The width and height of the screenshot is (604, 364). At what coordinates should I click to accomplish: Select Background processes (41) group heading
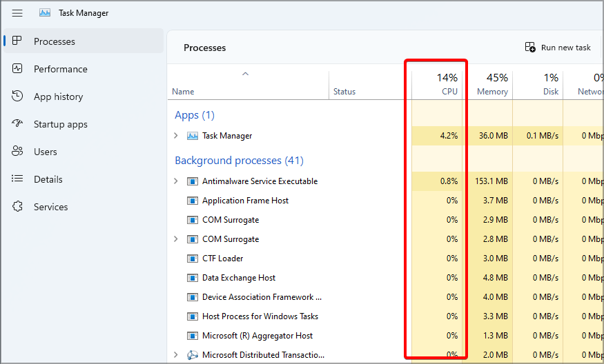click(x=240, y=161)
